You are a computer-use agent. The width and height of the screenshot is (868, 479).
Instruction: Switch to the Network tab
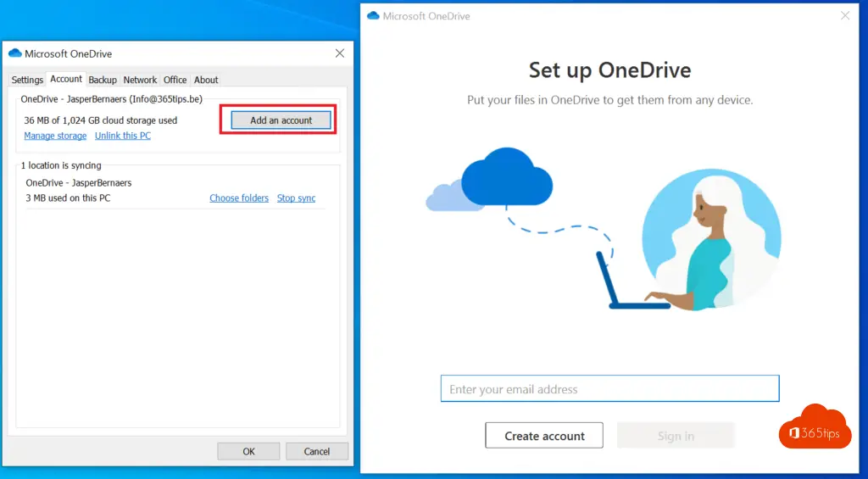pyautogui.click(x=140, y=80)
